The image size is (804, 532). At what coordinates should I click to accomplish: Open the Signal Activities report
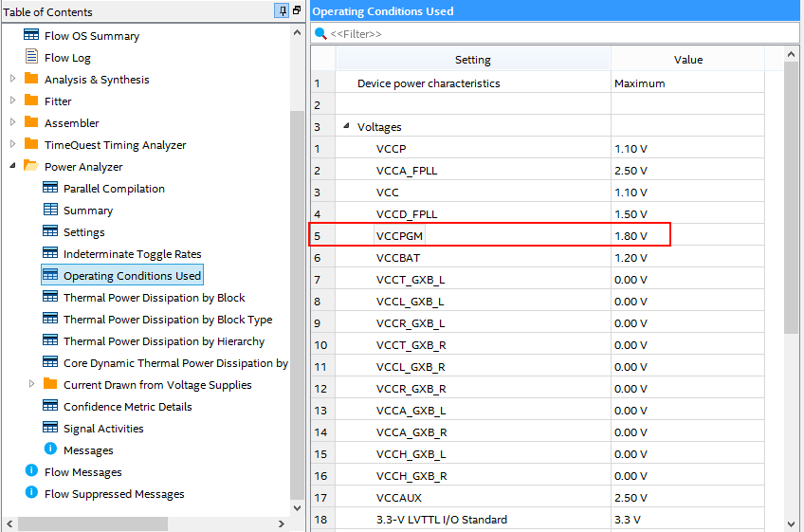point(103,428)
